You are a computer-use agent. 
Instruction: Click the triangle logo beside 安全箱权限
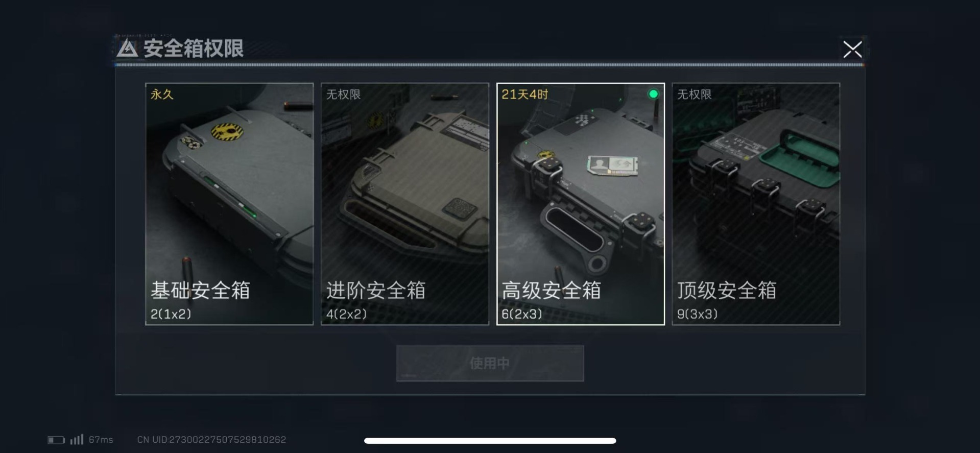tap(127, 49)
